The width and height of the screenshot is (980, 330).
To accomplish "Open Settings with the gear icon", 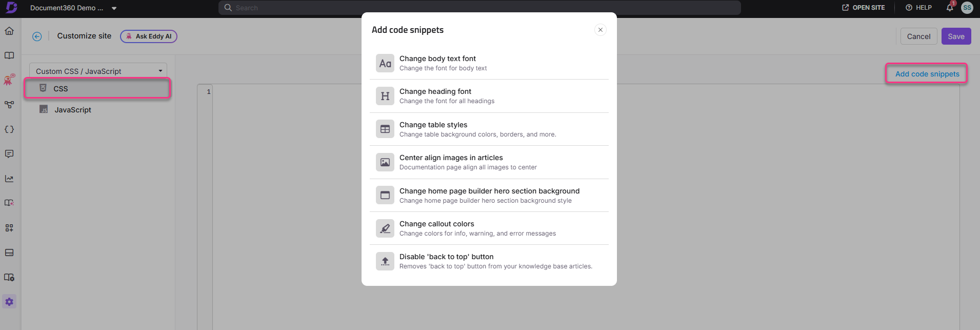I will (x=9, y=301).
